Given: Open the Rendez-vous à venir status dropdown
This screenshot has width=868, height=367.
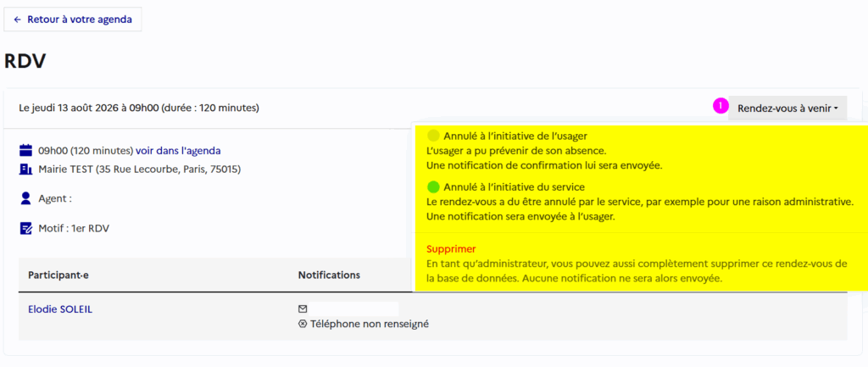Looking at the screenshot, I should click(787, 108).
